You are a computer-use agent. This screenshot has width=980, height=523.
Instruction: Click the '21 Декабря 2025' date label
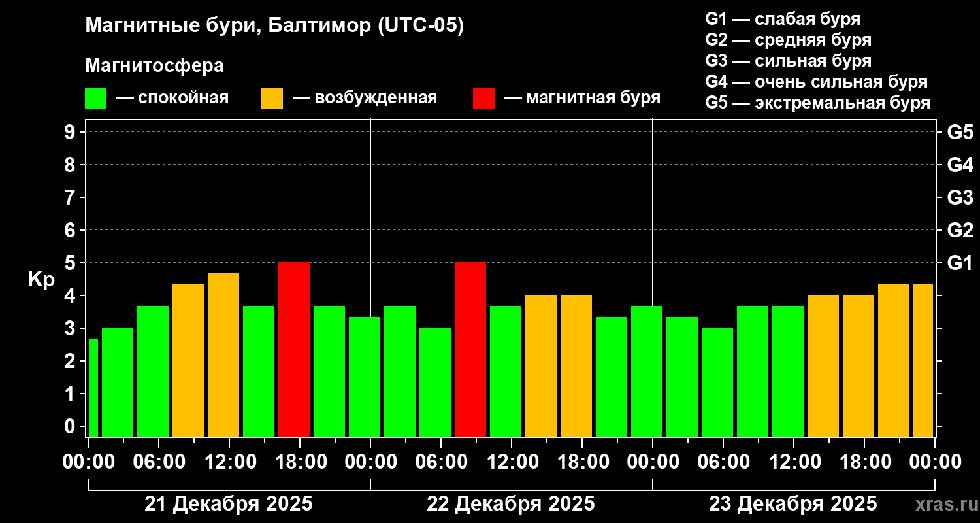click(x=229, y=504)
